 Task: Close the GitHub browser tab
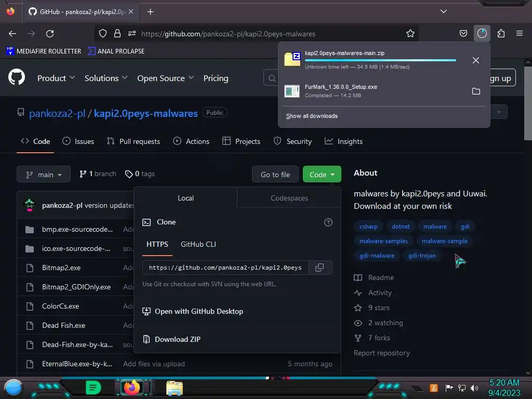131,11
